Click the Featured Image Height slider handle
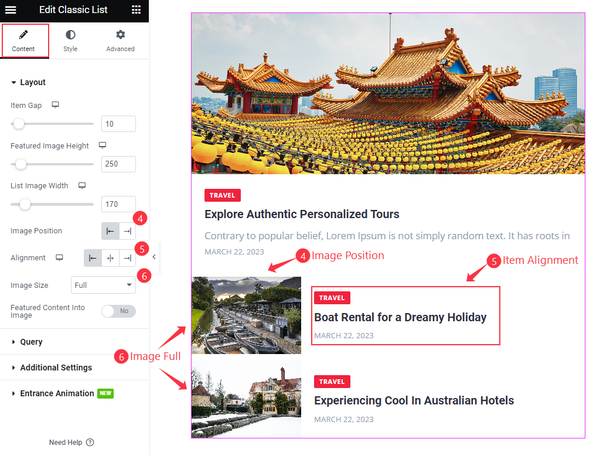 pos(21,164)
